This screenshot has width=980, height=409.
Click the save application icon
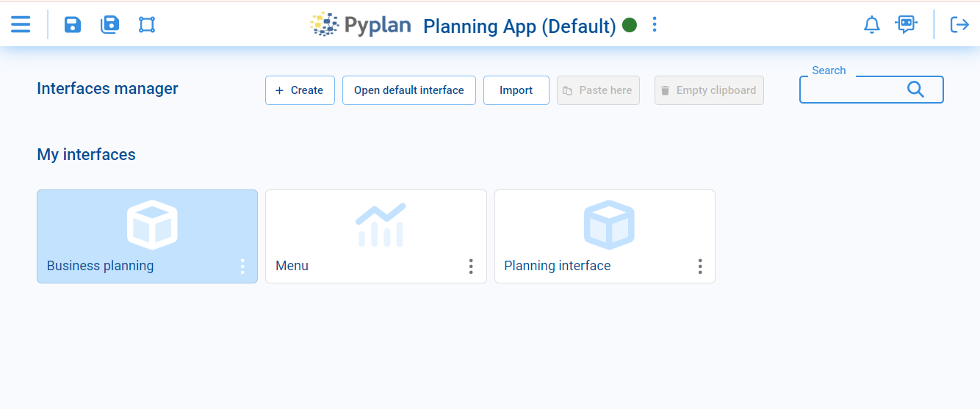[73, 24]
